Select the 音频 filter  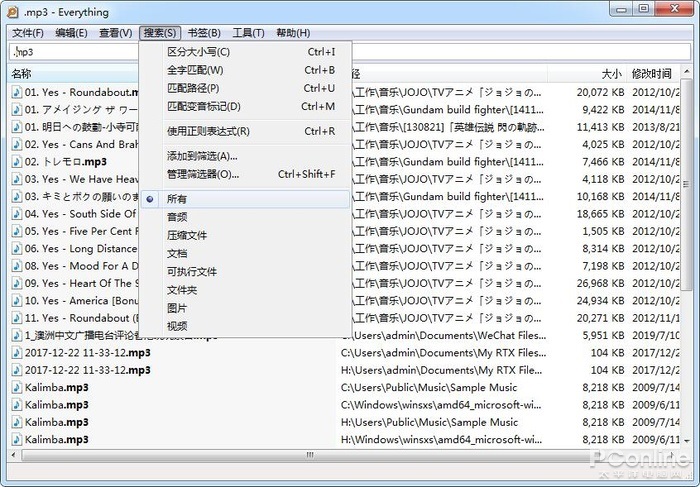pyautogui.click(x=246, y=217)
